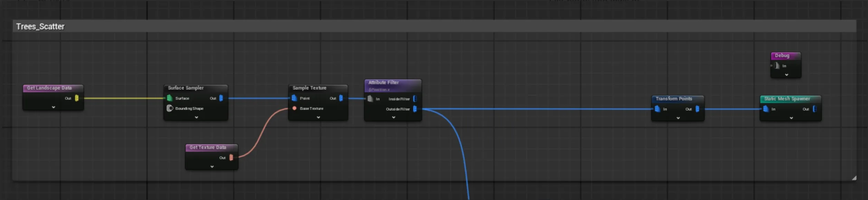Click the wire between Transform Points and Static Mesh Spawner
The width and height of the screenshot is (868, 200).
click(x=733, y=109)
